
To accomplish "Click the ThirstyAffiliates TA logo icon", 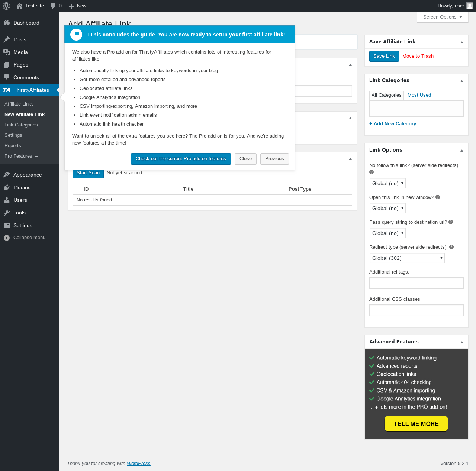I will pos(7,90).
